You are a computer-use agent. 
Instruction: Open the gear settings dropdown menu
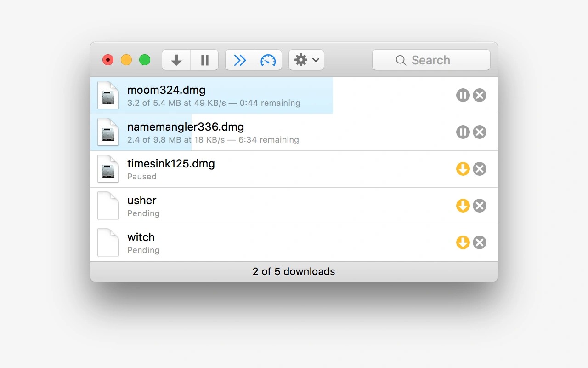point(306,60)
